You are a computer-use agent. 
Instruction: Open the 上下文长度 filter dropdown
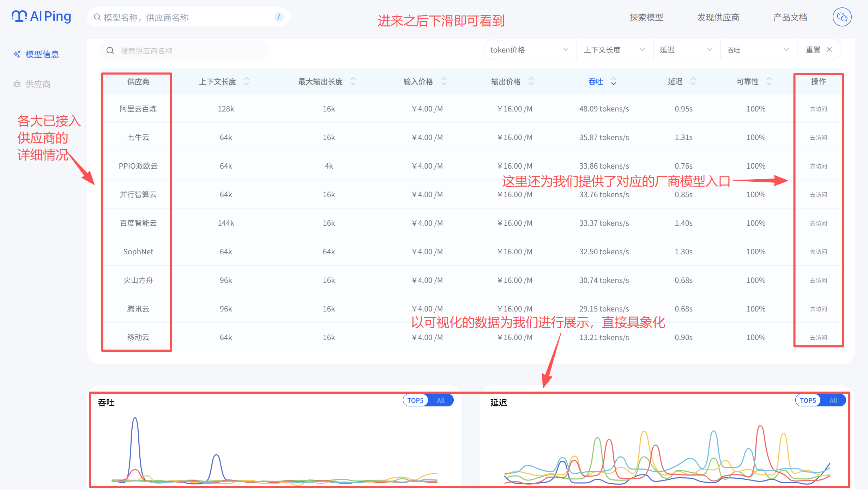(x=615, y=50)
